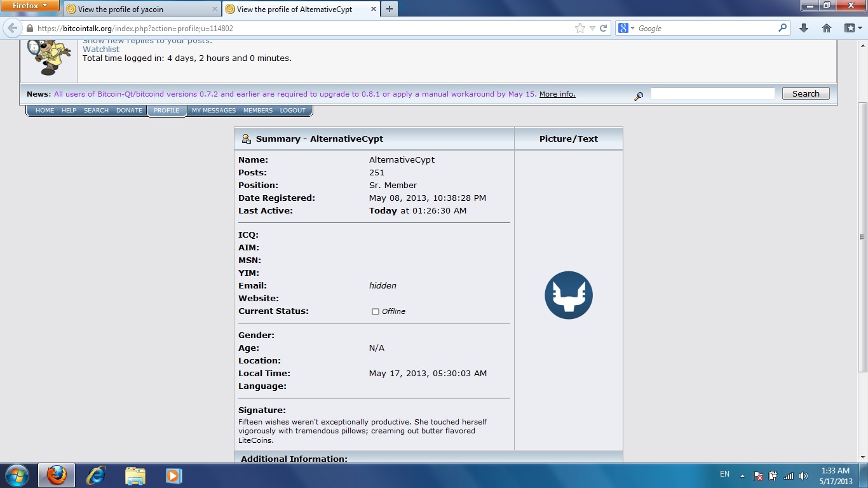Click local time 'May 17, 2013, 05:30:03 AM'
Image resolution: width=868 pixels, height=488 pixels.
(x=428, y=374)
